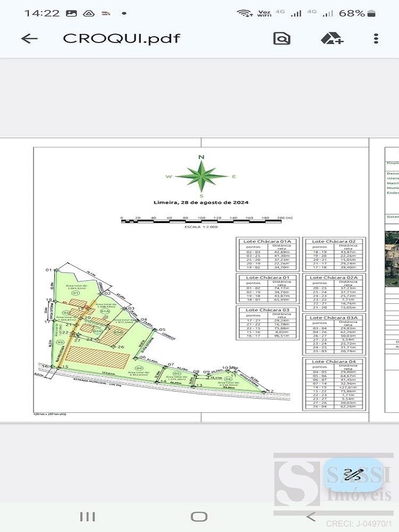The image size is (399, 532).
Task: Tap the battery percentage indicator
Action: pos(358,13)
